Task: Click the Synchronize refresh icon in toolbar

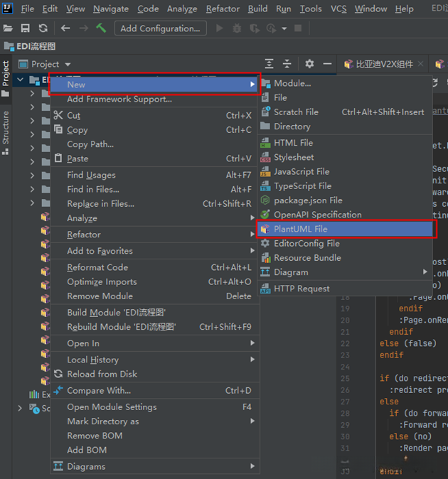Action: (43, 28)
